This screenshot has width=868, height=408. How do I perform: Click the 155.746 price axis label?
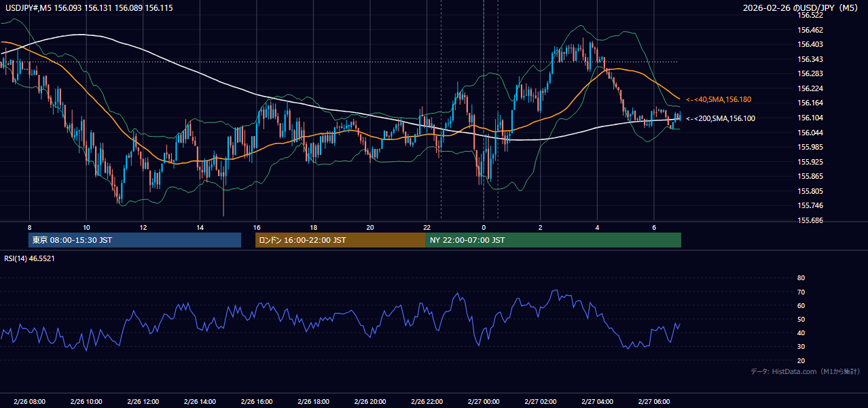coord(810,205)
